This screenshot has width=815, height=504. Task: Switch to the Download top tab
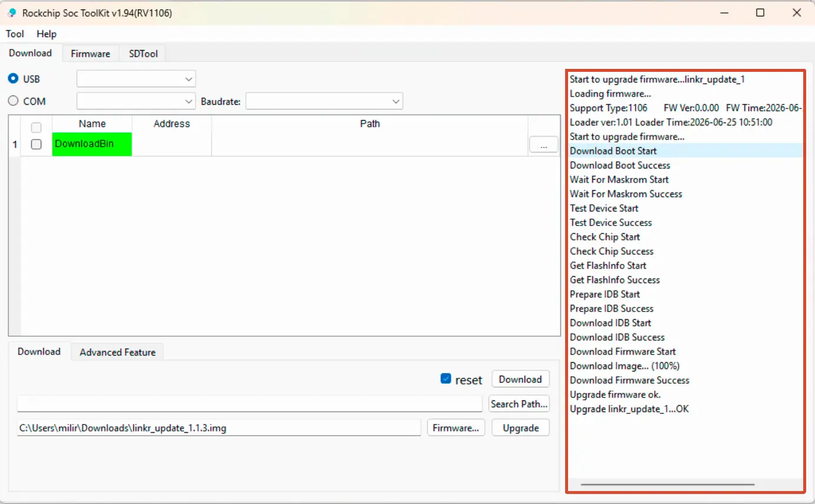coord(31,53)
